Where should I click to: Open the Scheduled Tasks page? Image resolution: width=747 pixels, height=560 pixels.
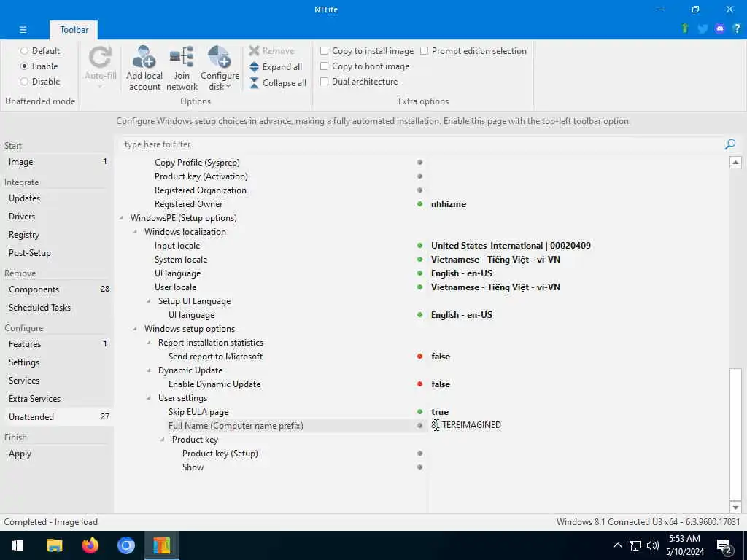click(x=57, y=308)
